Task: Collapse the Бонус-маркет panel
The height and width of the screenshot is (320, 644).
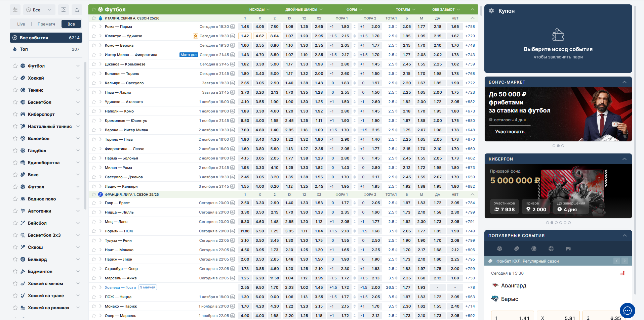Action: tap(624, 82)
